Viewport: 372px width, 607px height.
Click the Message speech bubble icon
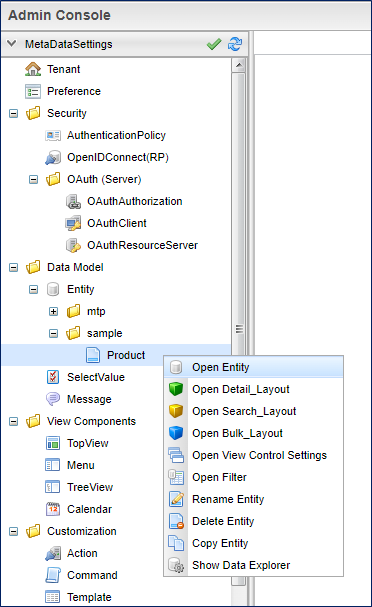[53, 399]
